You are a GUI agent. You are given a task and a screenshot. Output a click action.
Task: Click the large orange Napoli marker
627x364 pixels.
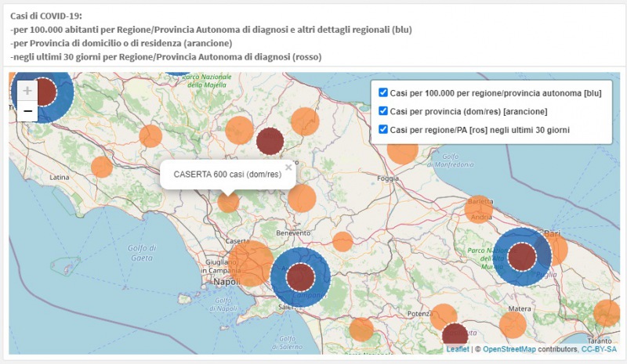[x=251, y=263]
